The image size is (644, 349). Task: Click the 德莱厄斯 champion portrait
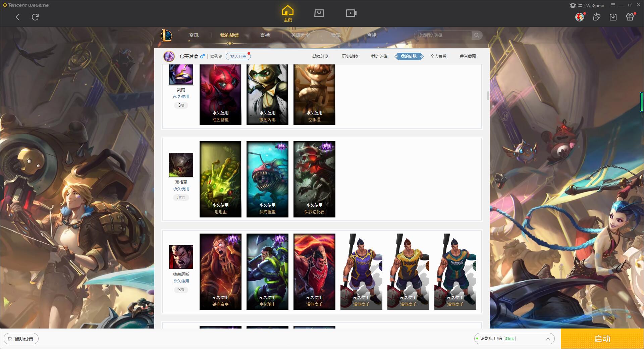(x=181, y=257)
